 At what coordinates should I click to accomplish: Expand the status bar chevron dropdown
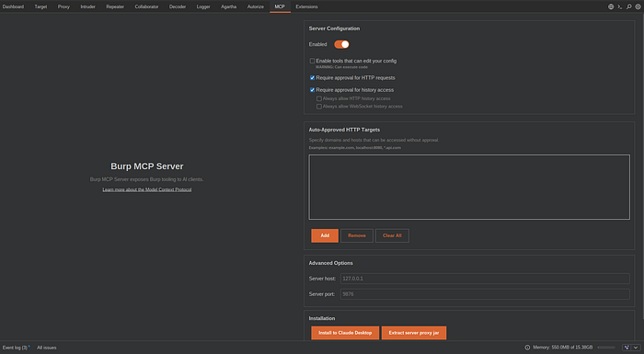coord(636,348)
